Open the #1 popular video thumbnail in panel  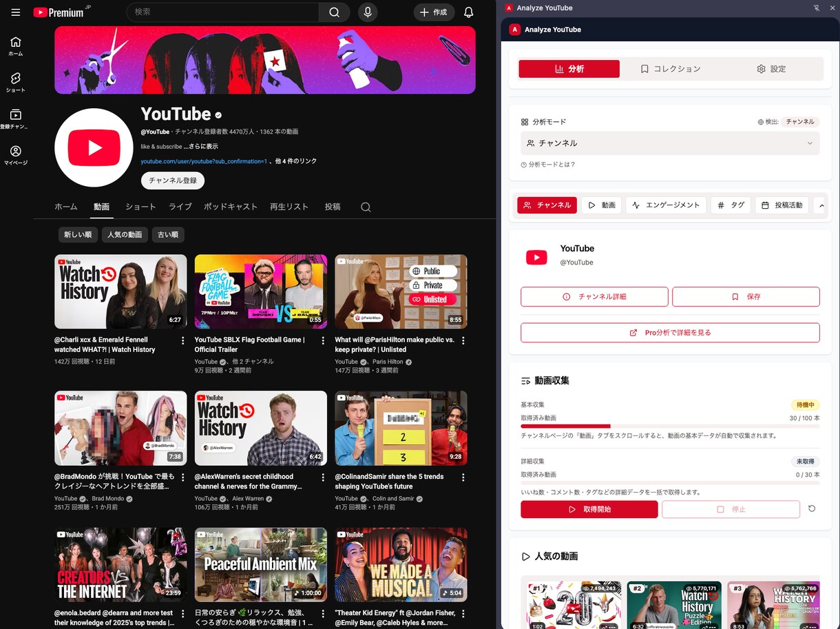coord(573,605)
